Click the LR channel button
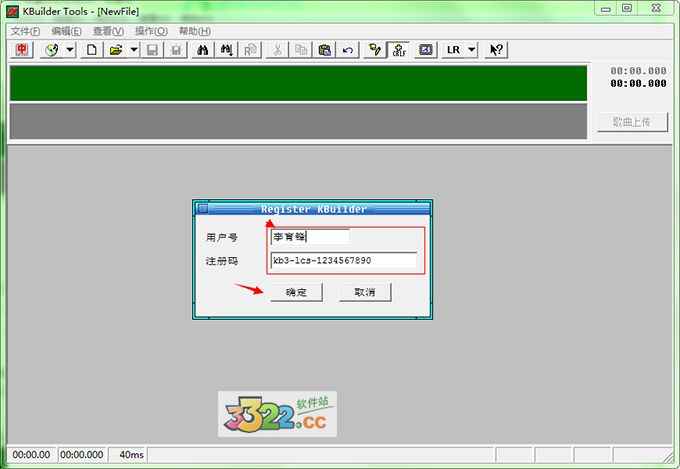Viewport: 680px width, 469px height. click(x=453, y=50)
